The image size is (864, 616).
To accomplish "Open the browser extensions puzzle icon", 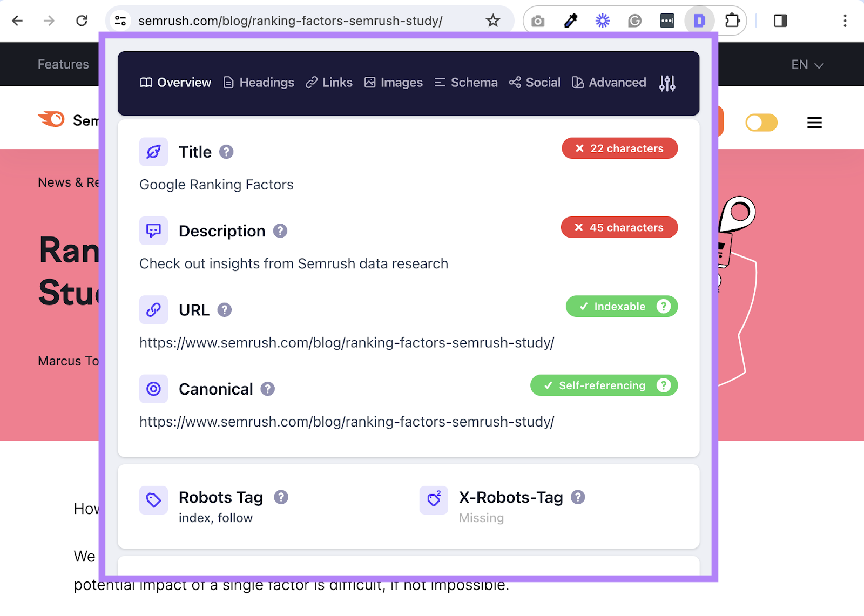I will tap(733, 21).
